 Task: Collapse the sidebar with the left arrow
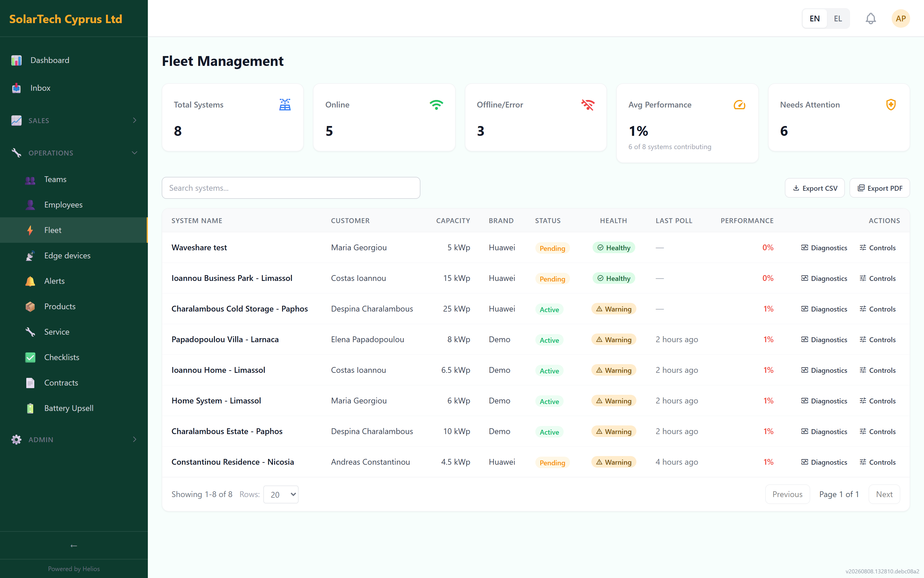click(x=74, y=546)
